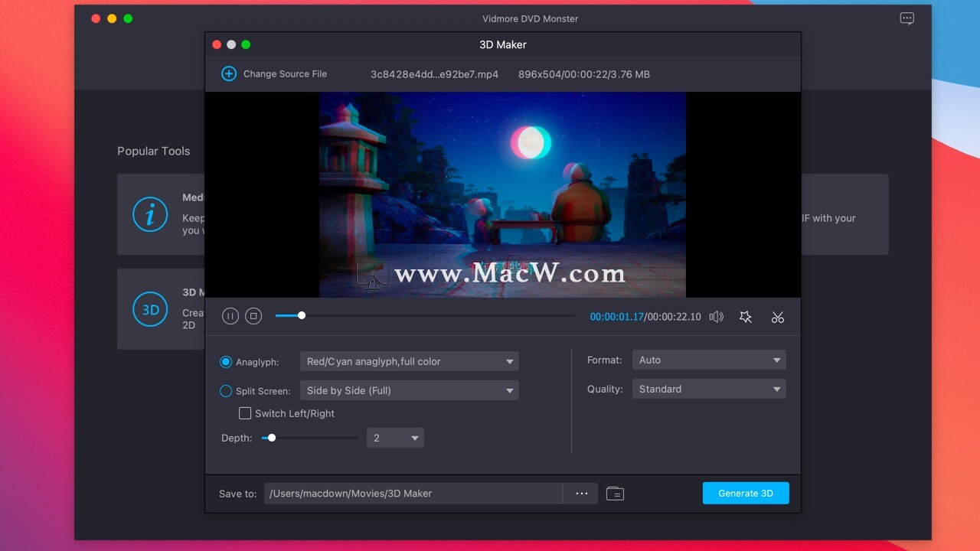Click the three-dots browse path button
The height and width of the screenshot is (551, 980).
point(581,494)
